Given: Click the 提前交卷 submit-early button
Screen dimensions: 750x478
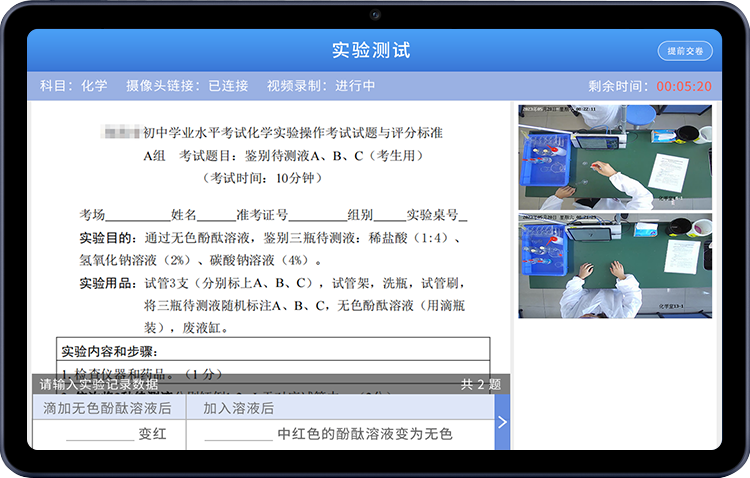Looking at the screenshot, I should 685,51.
